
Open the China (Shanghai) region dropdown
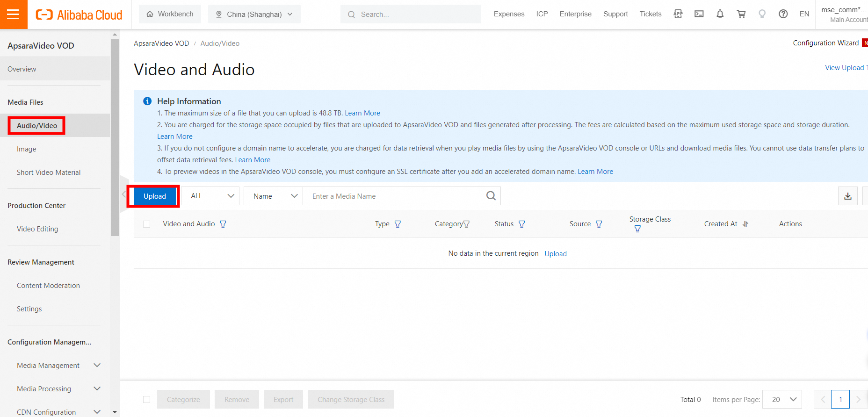[x=254, y=14]
